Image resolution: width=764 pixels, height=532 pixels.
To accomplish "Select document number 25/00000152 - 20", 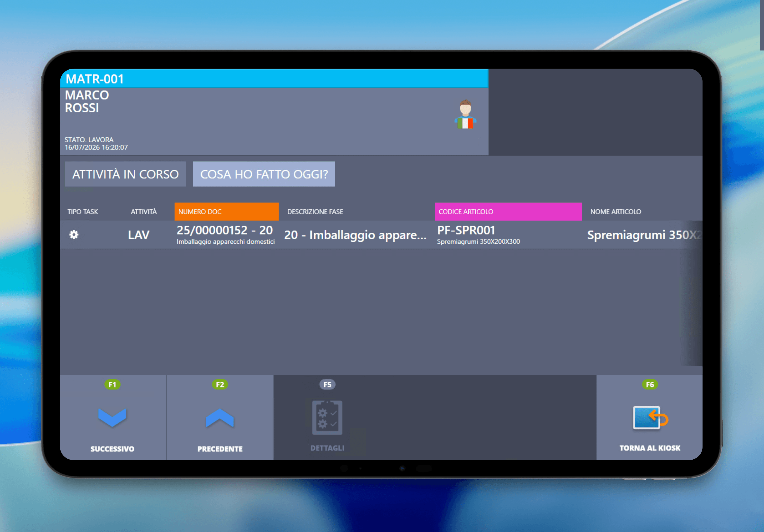I will tap(225, 230).
